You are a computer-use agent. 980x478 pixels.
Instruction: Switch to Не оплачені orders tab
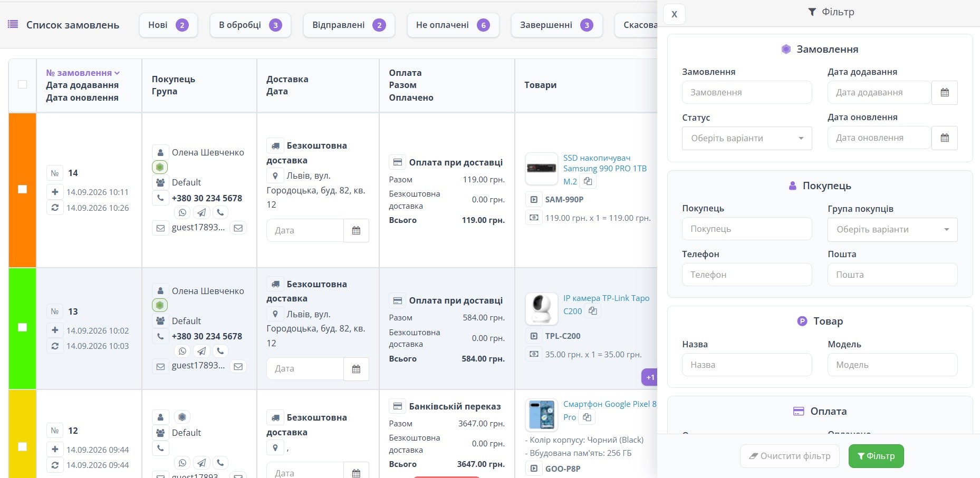click(453, 25)
